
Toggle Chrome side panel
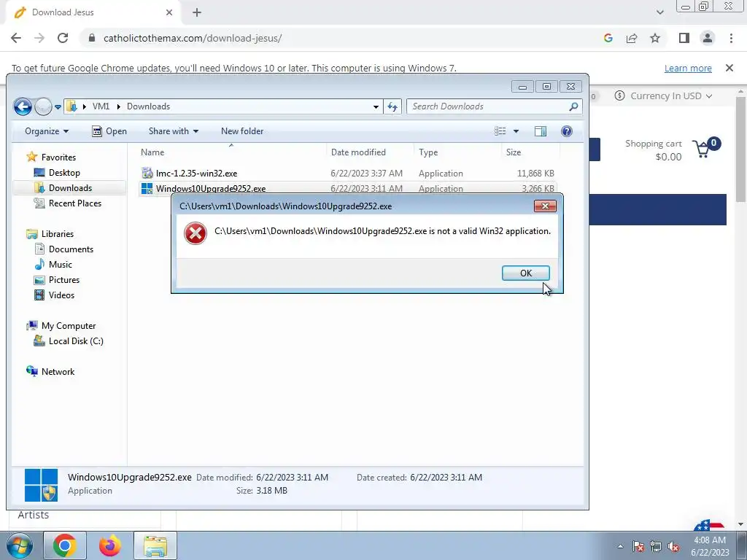click(684, 38)
